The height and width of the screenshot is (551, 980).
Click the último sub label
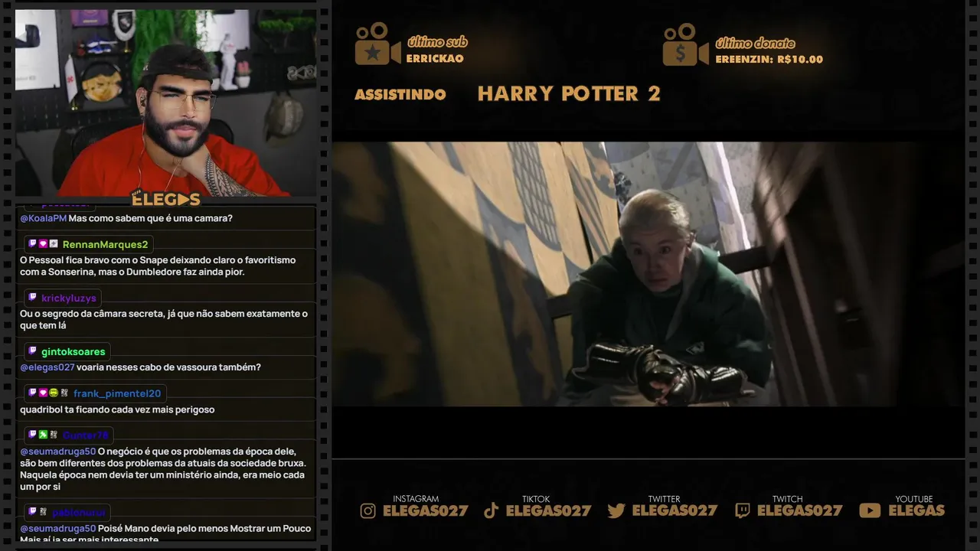(437, 42)
